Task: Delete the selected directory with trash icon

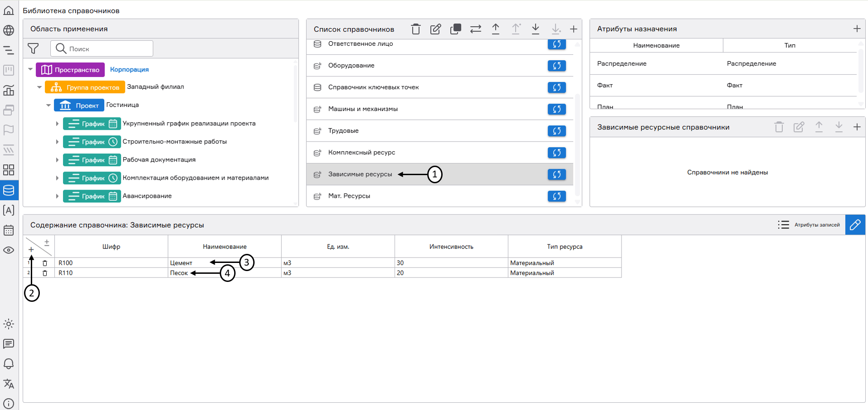Action: (415, 29)
